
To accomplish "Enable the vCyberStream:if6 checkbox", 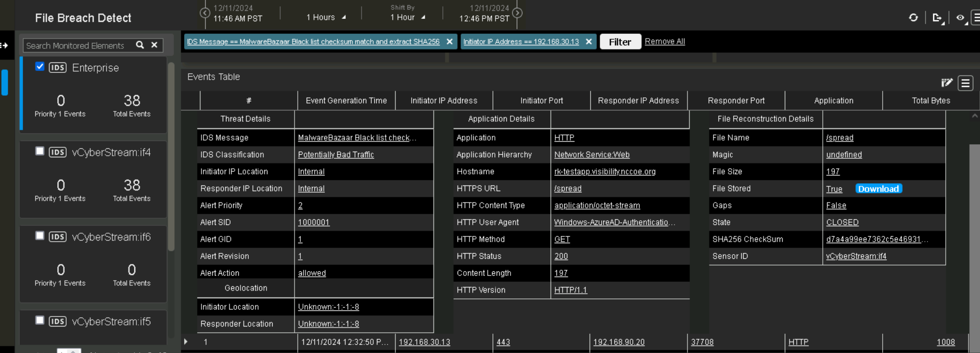I will tap(40, 236).
